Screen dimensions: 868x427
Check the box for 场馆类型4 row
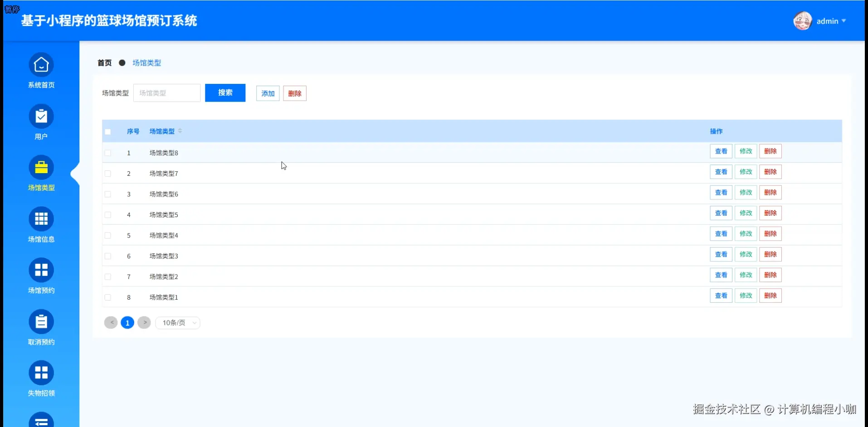[108, 236]
